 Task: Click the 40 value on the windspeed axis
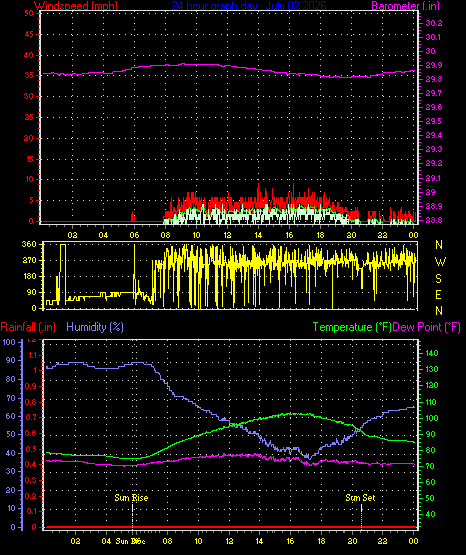29,55
